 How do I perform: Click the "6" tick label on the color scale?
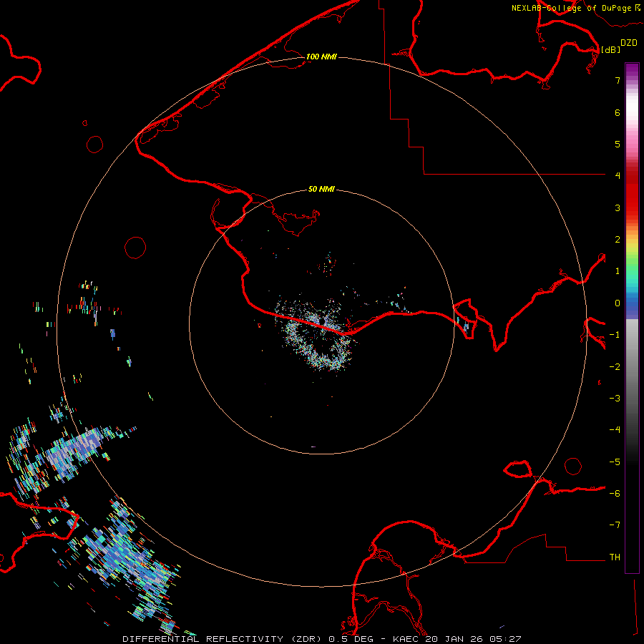[x=618, y=112]
